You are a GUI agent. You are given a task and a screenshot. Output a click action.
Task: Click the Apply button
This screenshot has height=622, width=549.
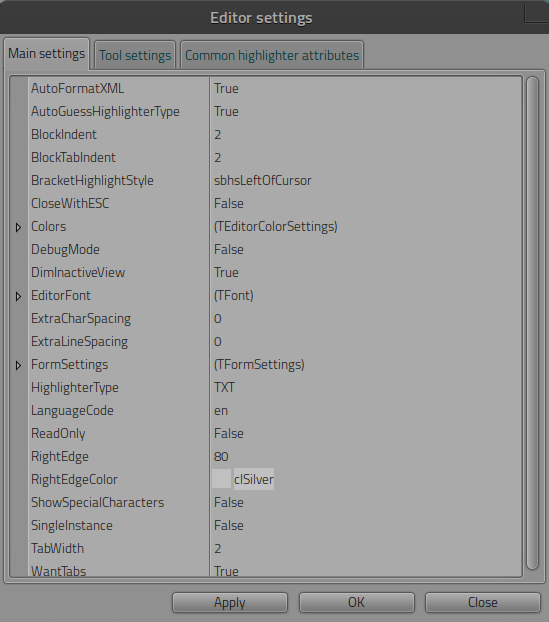pyautogui.click(x=230, y=603)
